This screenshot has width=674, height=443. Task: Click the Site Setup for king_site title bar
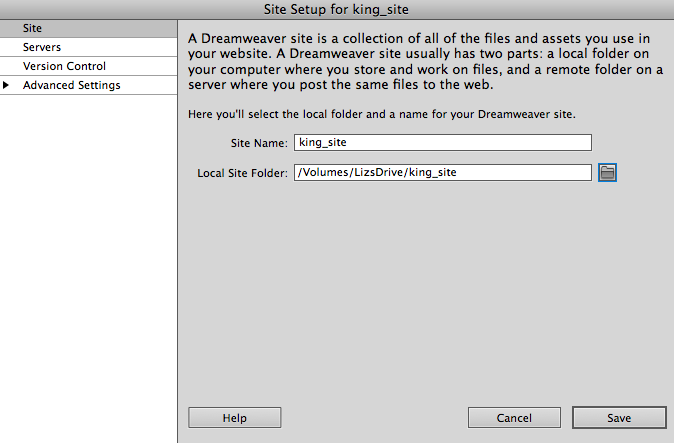point(337,9)
